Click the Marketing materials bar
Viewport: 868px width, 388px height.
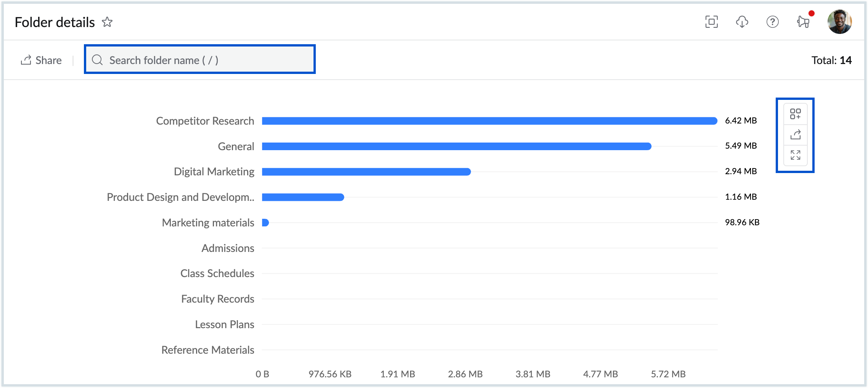(265, 223)
